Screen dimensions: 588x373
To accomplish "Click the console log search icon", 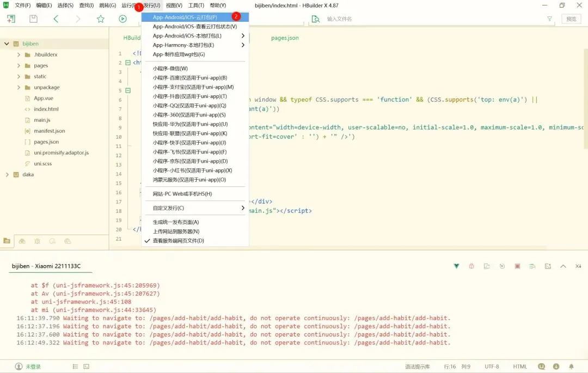I will pyautogui.click(x=532, y=266).
